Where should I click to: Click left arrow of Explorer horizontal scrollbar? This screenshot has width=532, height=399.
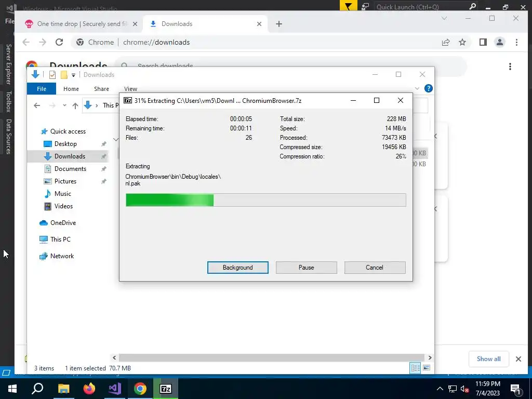click(x=114, y=357)
